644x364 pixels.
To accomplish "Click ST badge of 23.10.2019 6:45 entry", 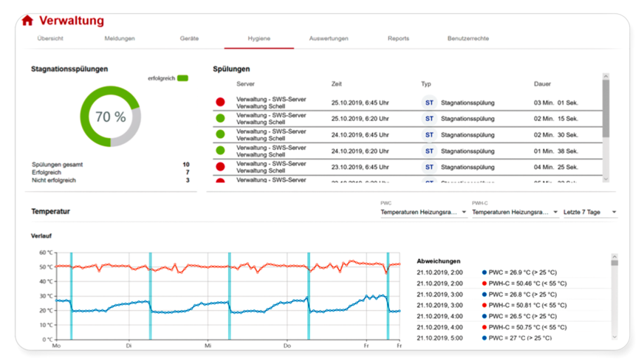I will pyautogui.click(x=429, y=167).
